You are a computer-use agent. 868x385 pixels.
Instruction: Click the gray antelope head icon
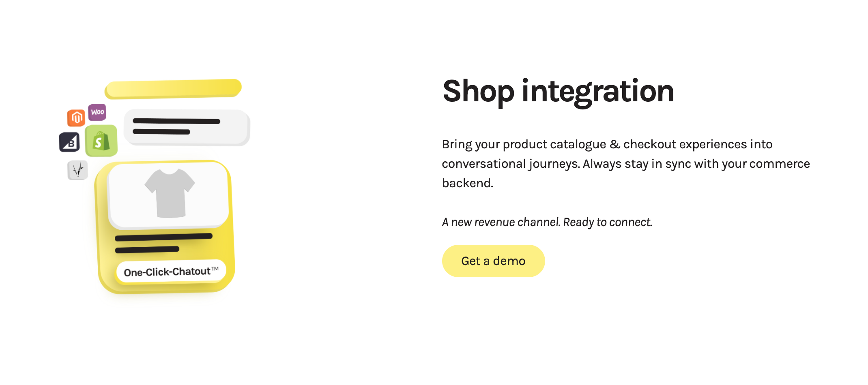[77, 170]
